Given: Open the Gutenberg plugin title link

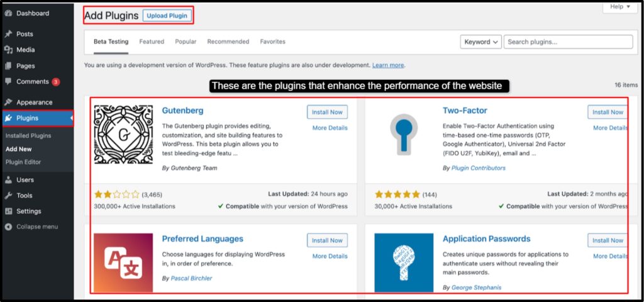Looking at the screenshot, I should (183, 111).
